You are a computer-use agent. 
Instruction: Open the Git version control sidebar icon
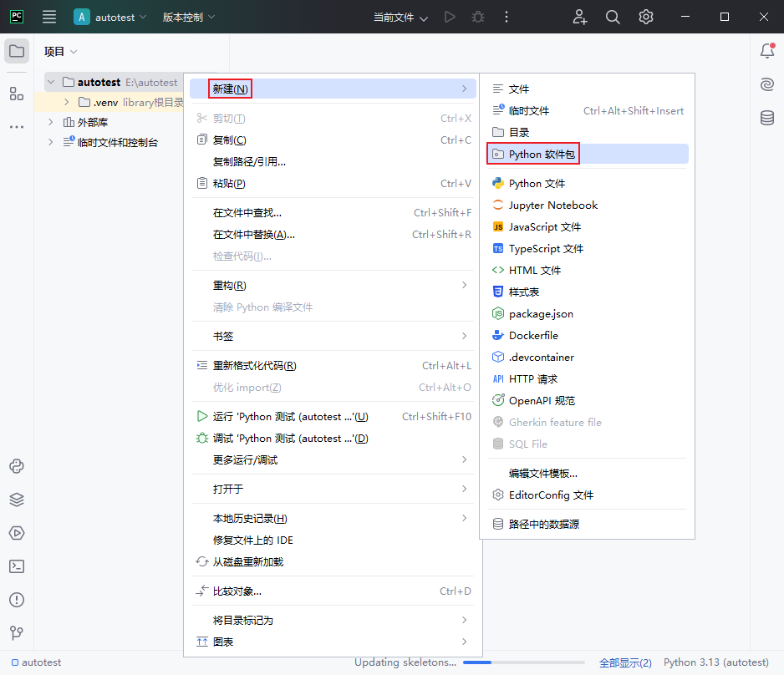click(17, 633)
